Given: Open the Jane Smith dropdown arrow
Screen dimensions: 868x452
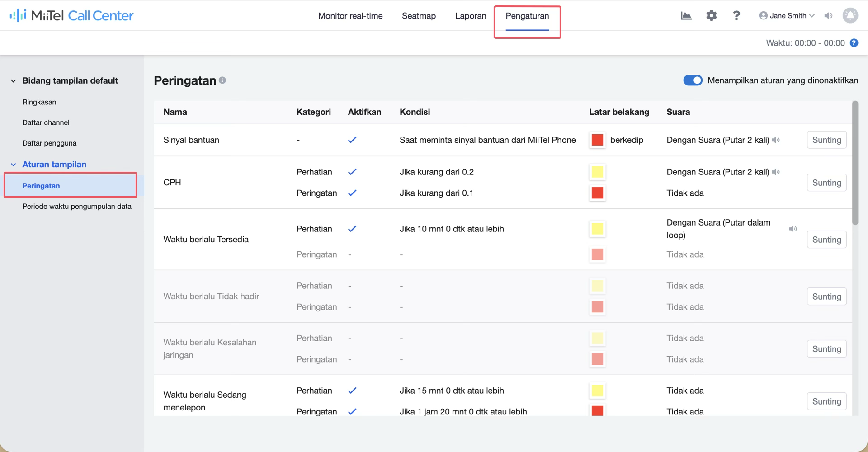Looking at the screenshot, I should 812,16.
